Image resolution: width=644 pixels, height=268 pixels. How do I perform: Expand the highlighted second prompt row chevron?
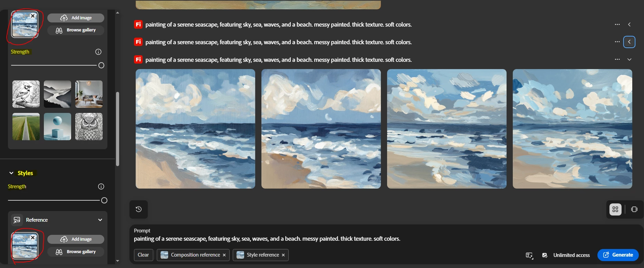tap(629, 42)
